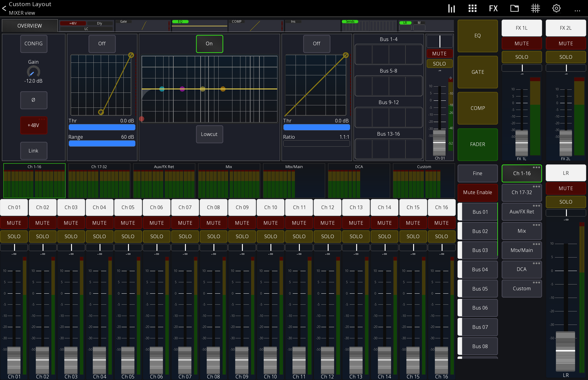
Task: Go back using the top-left arrow
Action: click(4, 9)
